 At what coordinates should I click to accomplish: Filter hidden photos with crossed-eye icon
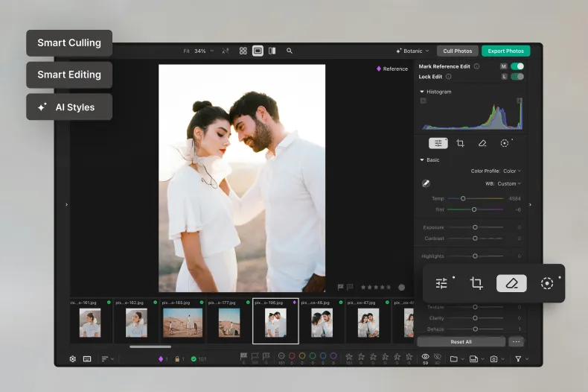437,357
